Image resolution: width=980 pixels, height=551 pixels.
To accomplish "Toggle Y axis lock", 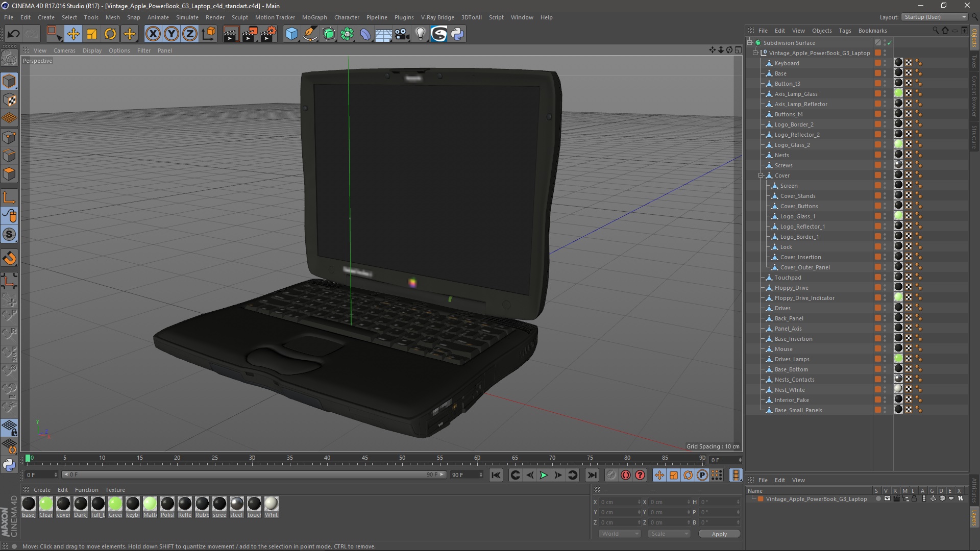I will (171, 34).
